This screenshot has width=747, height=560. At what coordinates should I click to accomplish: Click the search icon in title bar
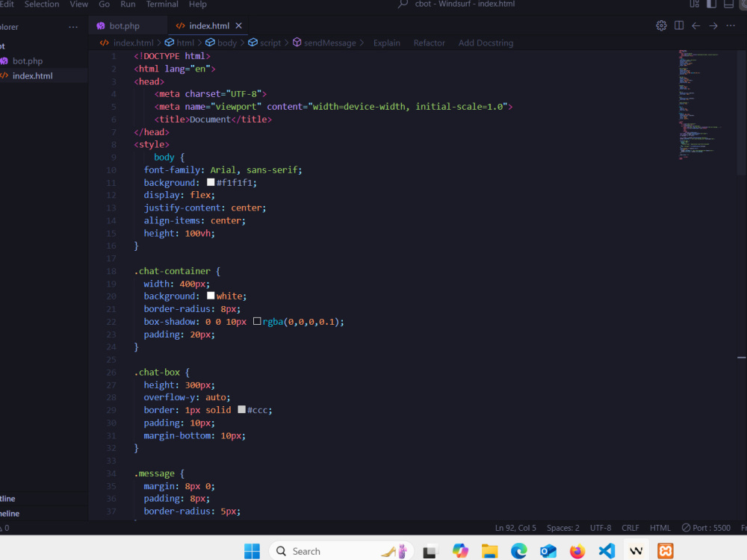pyautogui.click(x=403, y=4)
